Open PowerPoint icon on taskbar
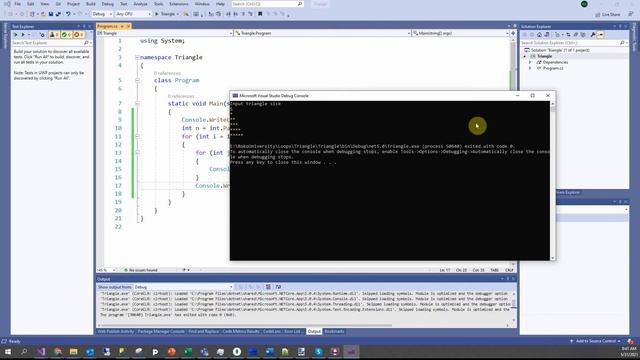Image resolution: width=640 pixels, height=360 pixels. [x=171, y=352]
